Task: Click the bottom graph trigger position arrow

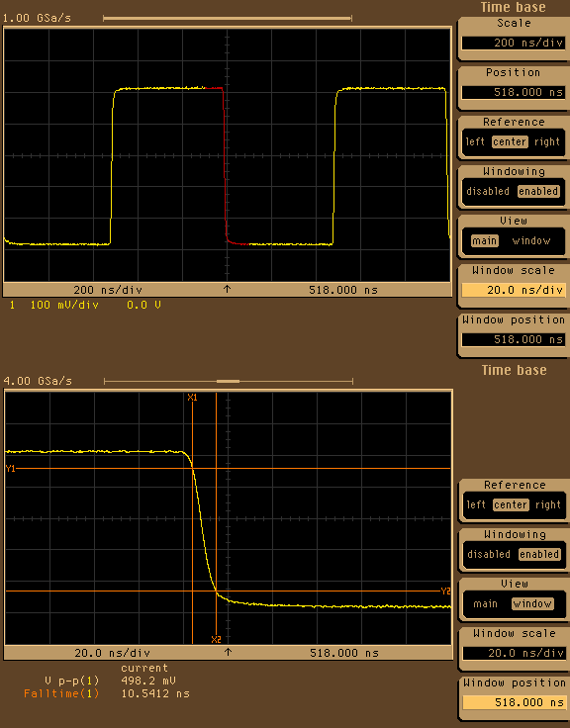Action: [228, 652]
